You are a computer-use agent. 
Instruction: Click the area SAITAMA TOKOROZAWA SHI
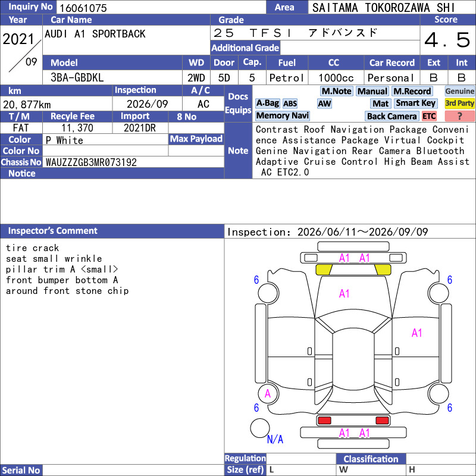coord(383,8)
